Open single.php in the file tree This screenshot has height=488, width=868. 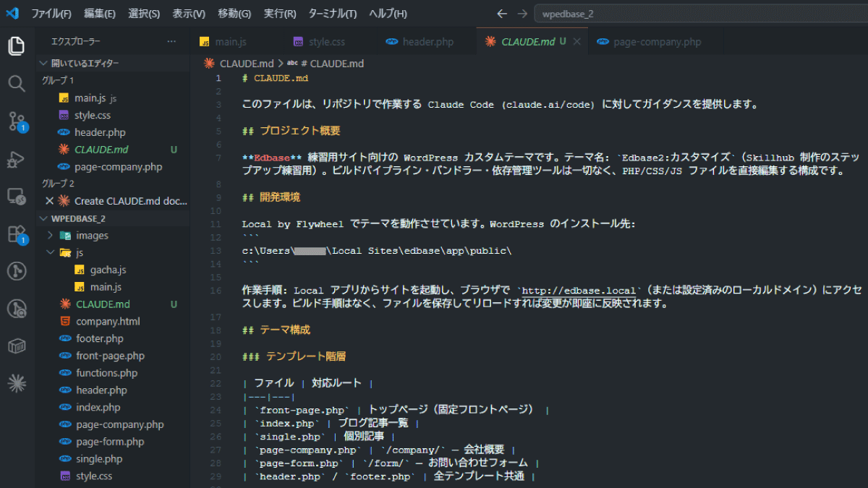[x=113, y=459]
